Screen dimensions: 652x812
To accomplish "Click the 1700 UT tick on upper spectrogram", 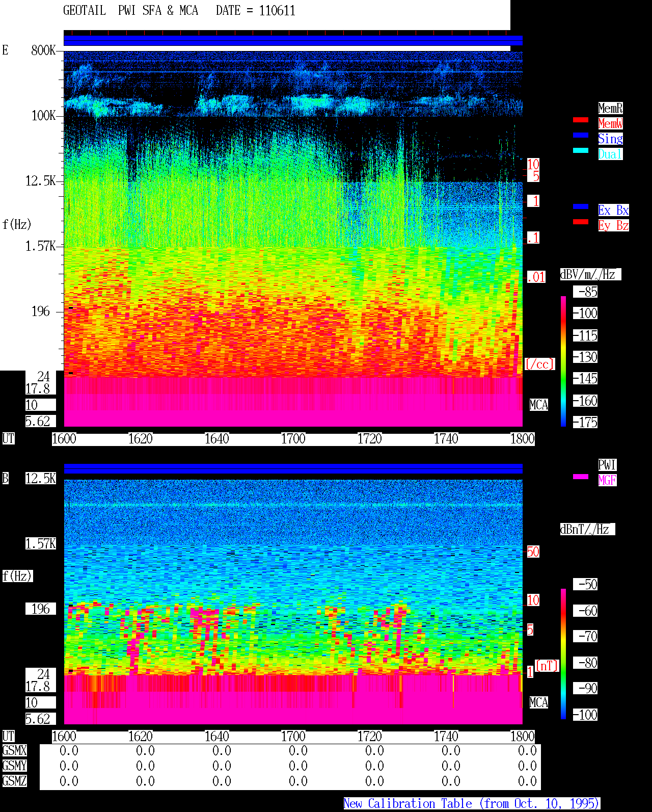I will tap(293, 439).
